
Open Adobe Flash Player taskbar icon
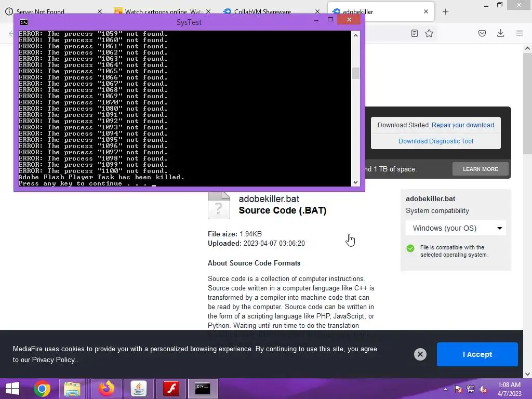(x=171, y=389)
